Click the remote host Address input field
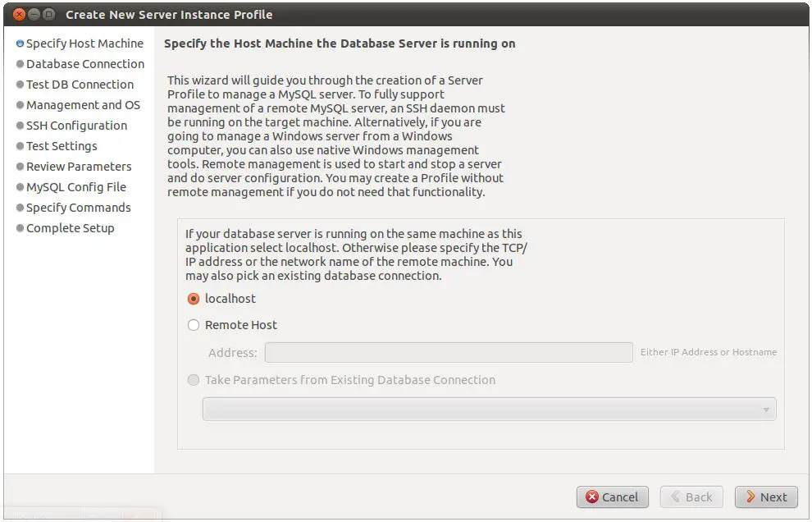This screenshot has width=812, height=522. pyautogui.click(x=448, y=353)
